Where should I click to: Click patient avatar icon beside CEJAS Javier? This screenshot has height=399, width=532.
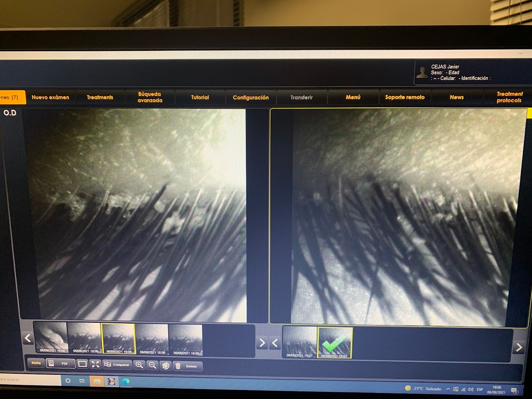point(422,72)
